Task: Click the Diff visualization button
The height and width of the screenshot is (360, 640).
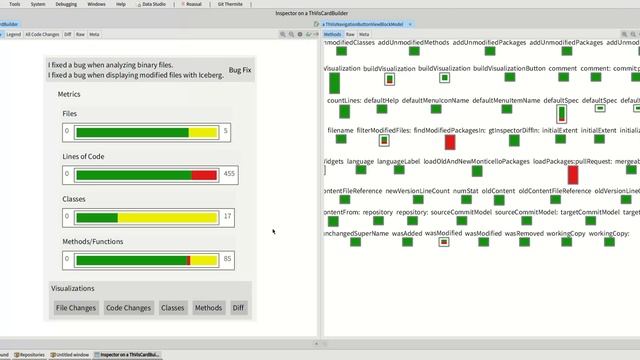Action: click(238, 308)
